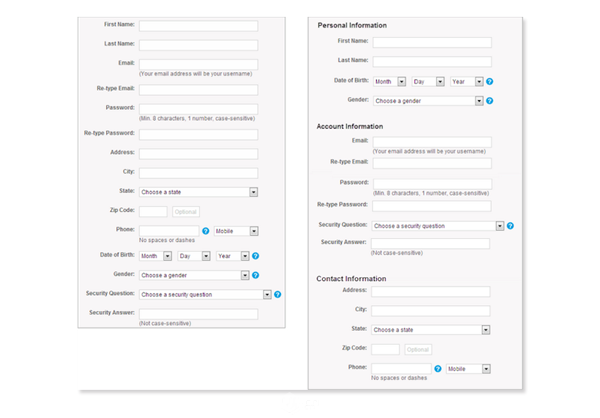Click Gender help icon under Personal Information

point(489,101)
